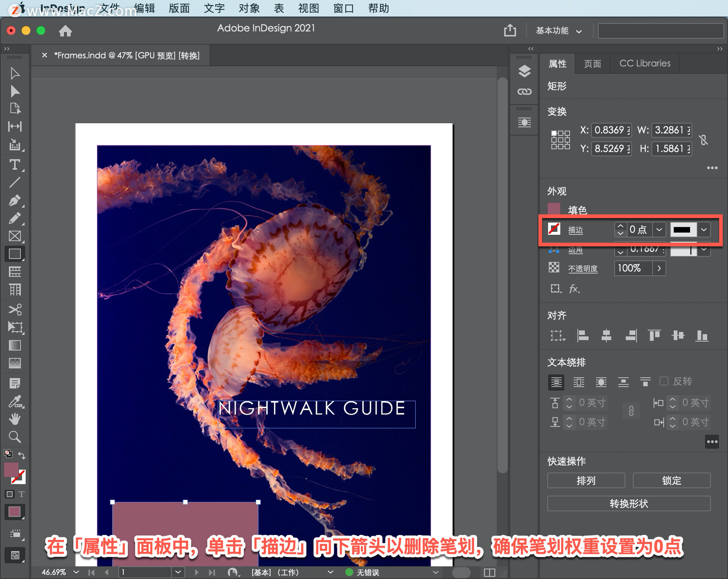
Task: Select the Scissors tool
Action: (15, 309)
